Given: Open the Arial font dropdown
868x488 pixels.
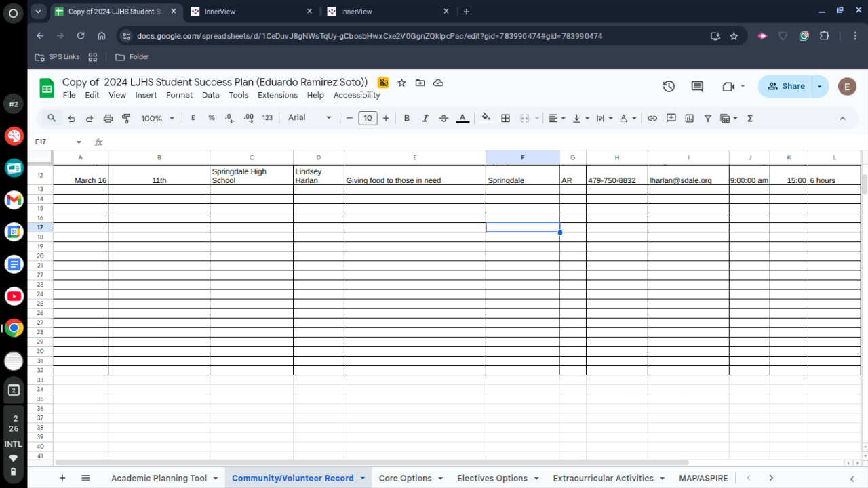Looking at the screenshot, I should 309,118.
